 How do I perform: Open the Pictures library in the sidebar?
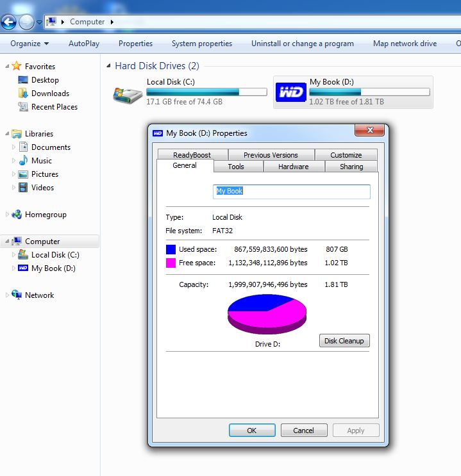(44, 174)
